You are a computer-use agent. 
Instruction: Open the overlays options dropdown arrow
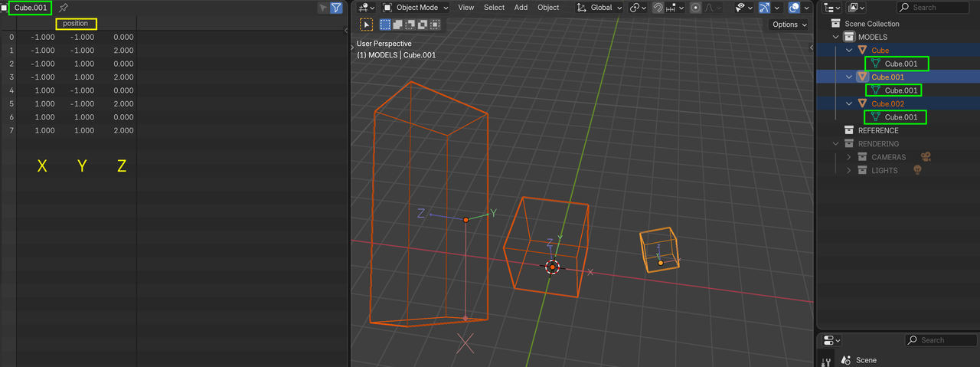click(x=805, y=8)
